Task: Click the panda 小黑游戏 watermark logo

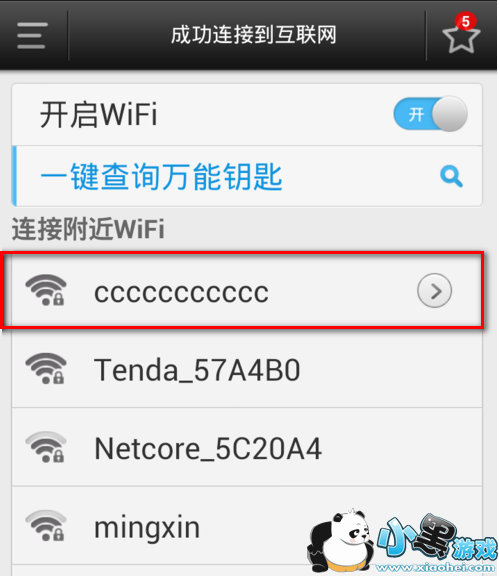Action: click(x=402, y=542)
